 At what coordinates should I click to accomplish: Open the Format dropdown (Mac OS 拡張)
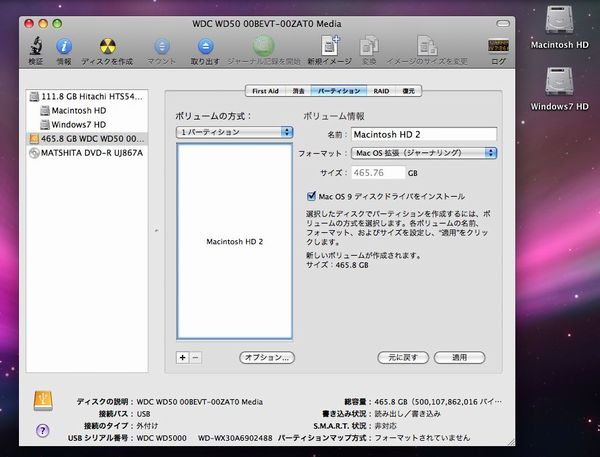click(x=424, y=153)
